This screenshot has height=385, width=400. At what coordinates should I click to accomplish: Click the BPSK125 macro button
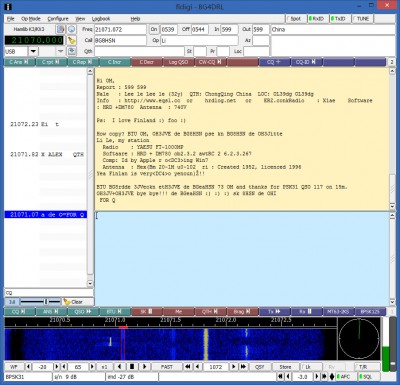point(370,312)
